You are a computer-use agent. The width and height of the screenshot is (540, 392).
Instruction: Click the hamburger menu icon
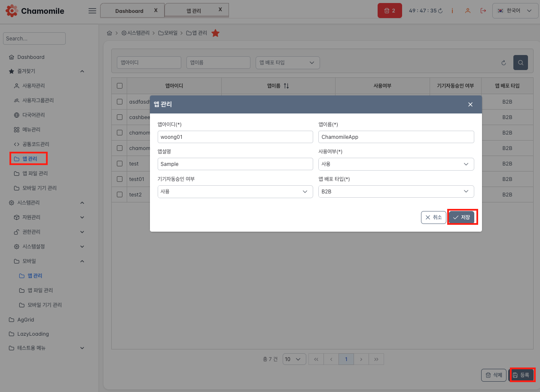[92, 11]
